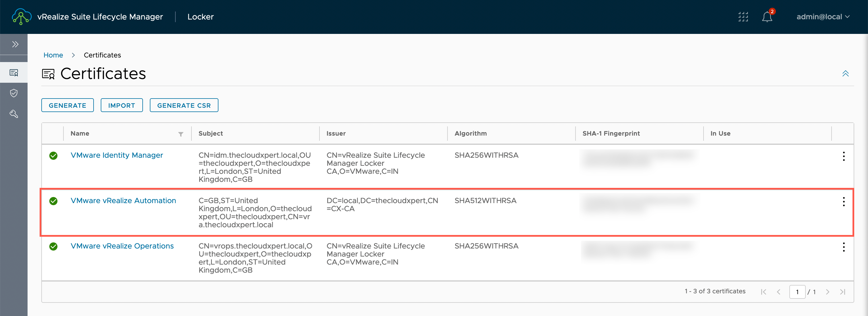Viewport: 868px width, 316px height.
Task: Open Passwords key icon in sidebar
Action: click(x=14, y=114)
